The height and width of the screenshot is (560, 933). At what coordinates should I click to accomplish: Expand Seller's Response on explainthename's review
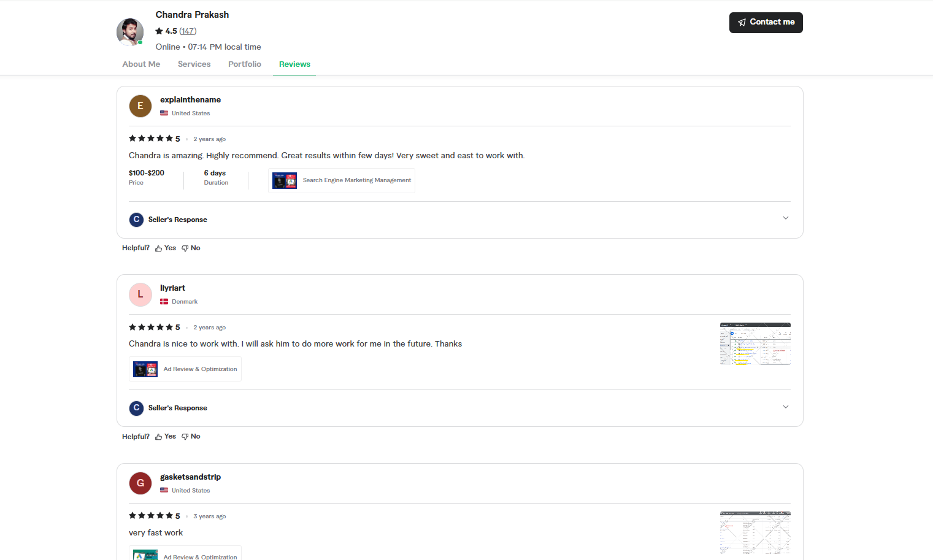785,218
